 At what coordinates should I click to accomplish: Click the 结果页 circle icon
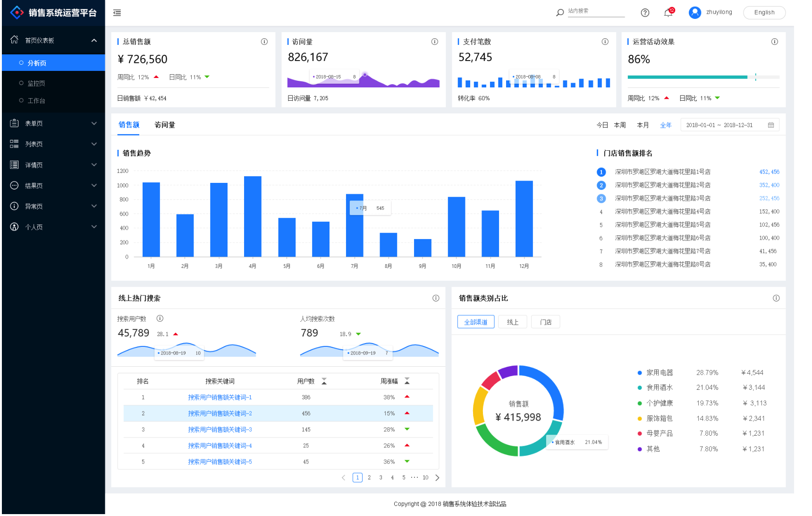click(14, 185)
